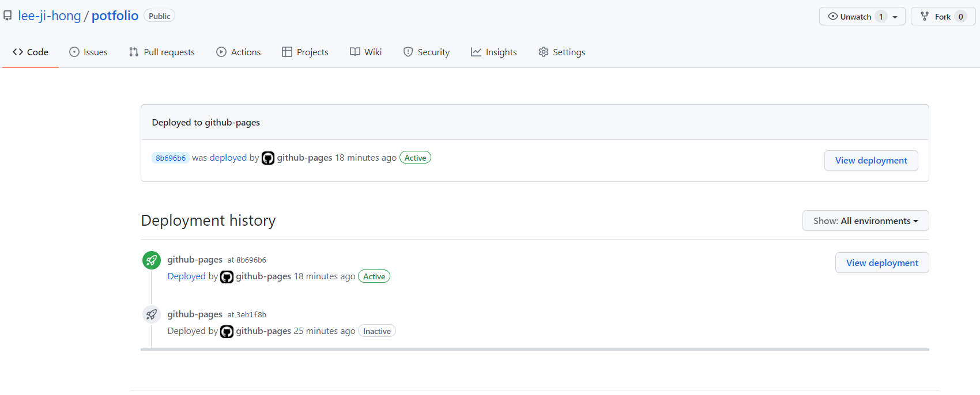Click the Active badge in top panel
980x395 pixels.
415,158
